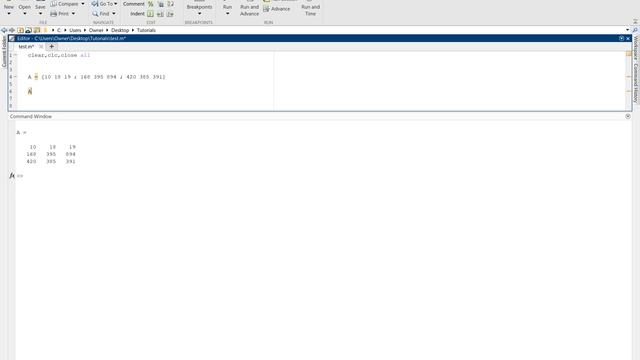Click the Find magnifier icon

[x=95, y=14]
